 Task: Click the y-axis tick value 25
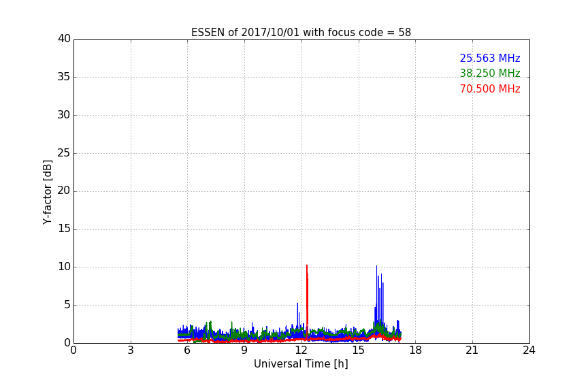tap(64, 152)
